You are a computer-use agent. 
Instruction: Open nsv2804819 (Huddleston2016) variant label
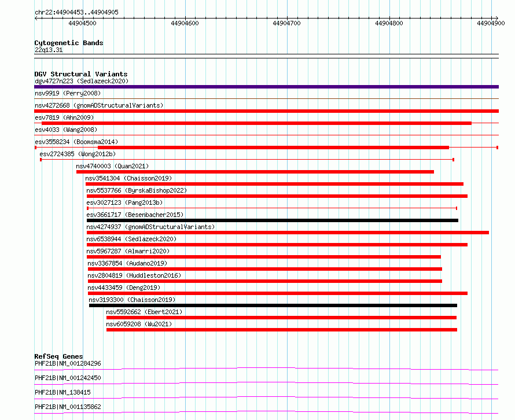(x=134, y=275)
